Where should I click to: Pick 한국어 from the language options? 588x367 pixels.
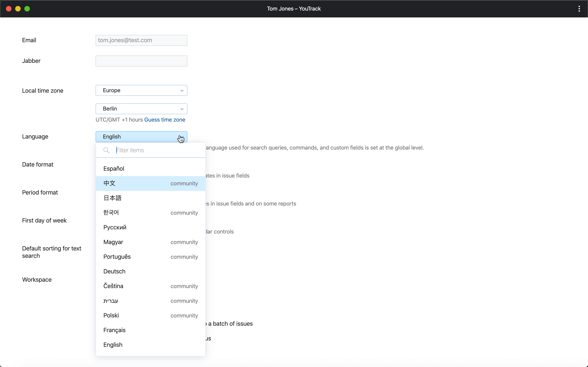click(x=111, y=213)
